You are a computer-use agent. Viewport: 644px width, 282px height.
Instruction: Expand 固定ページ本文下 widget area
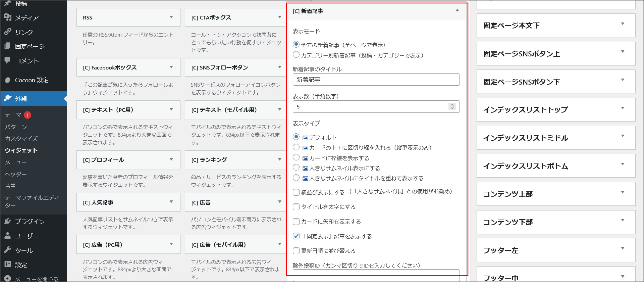coord(623,24)
